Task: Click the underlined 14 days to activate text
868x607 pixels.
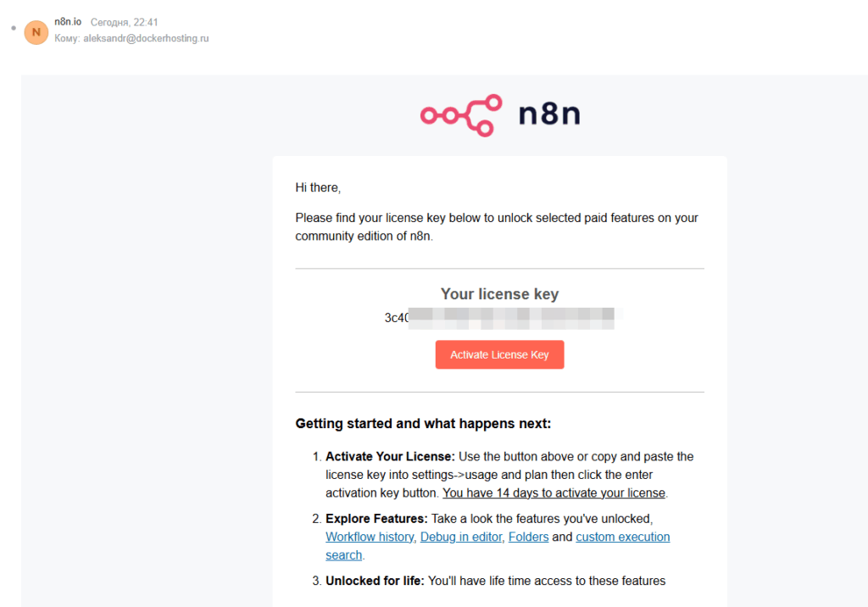Action: 554,493
